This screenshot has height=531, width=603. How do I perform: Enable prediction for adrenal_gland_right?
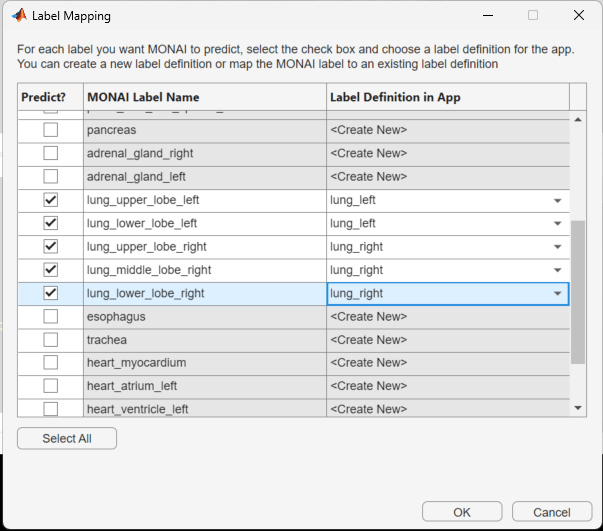[50, 153]
